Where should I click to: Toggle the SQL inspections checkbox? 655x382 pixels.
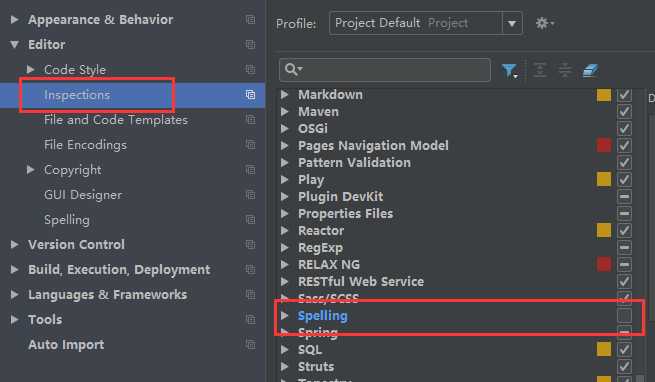point(625,349)
